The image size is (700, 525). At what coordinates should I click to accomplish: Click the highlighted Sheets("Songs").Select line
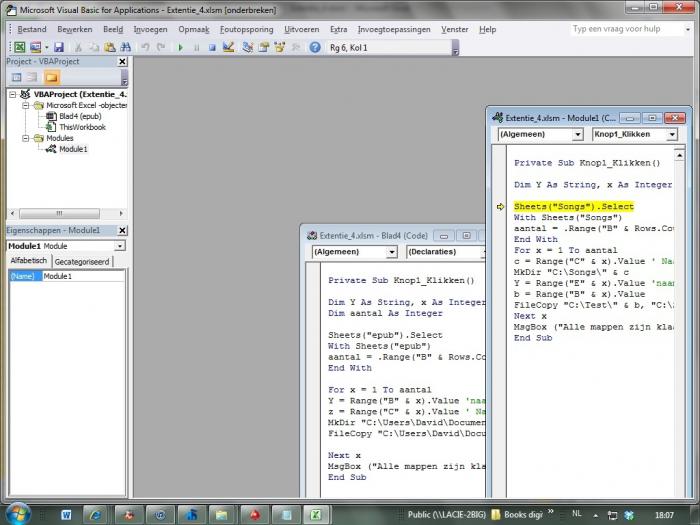tap(574, 207)
